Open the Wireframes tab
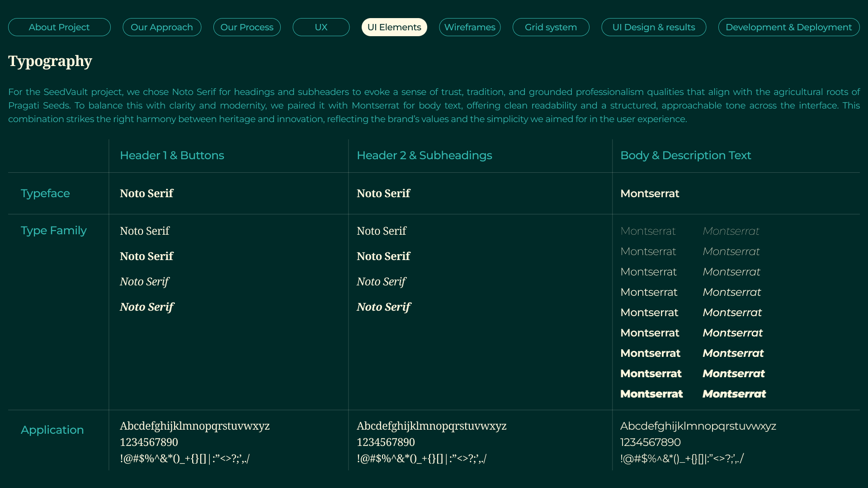Viewport: 868px width, 488px height. [x=470, y=27]
